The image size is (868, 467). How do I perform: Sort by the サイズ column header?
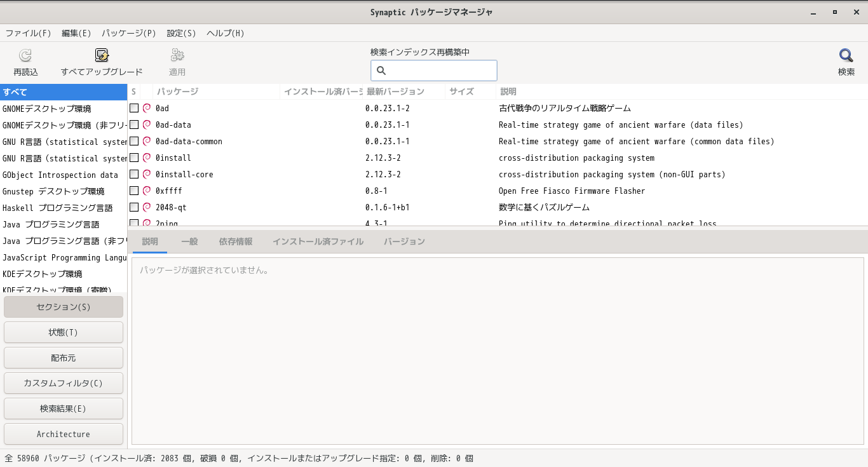point(470,91)
